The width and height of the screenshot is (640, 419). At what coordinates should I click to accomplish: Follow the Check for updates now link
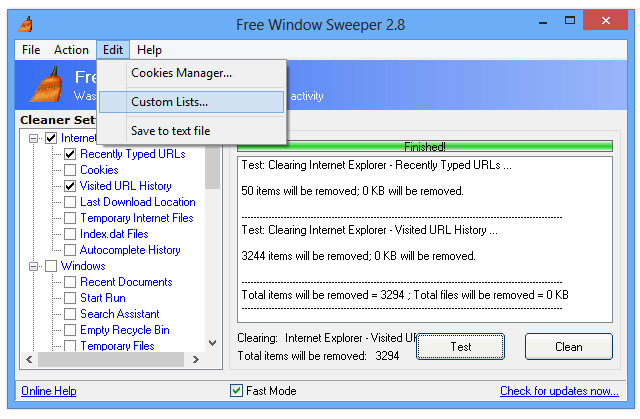pyautogui.click(x=559, y=391)
